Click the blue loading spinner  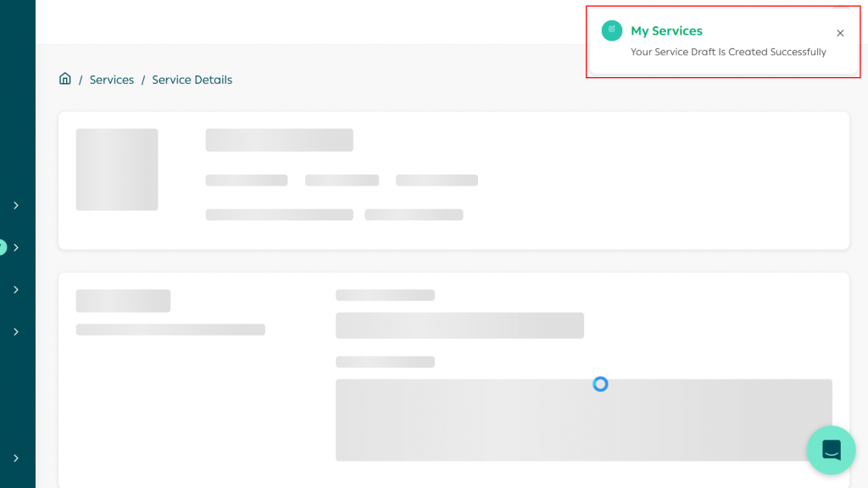[600, 384]
